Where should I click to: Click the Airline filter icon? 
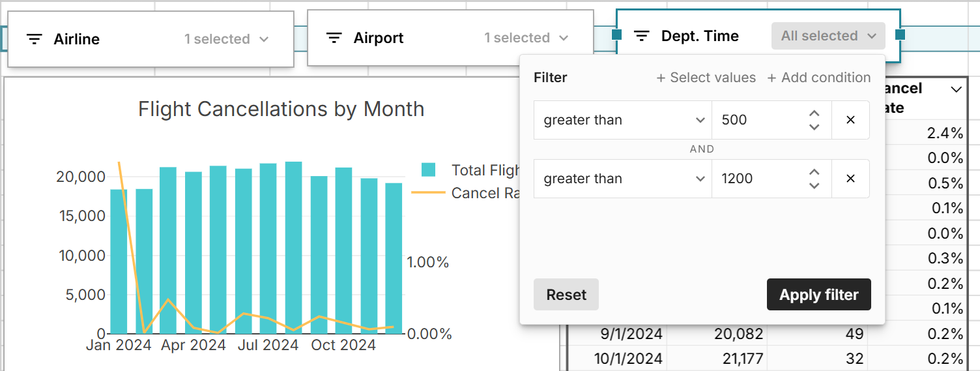coord(34,39)
